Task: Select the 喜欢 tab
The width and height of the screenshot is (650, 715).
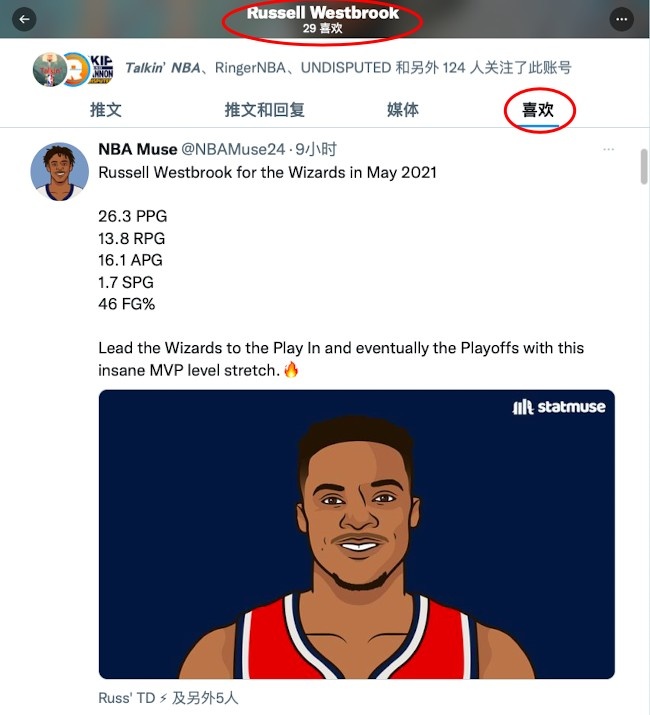Action: [x=538, y=110]
